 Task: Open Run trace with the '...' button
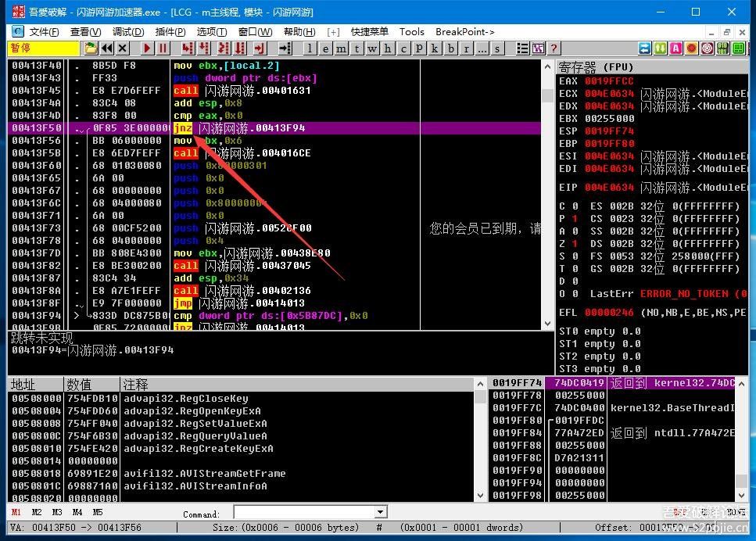click(482, 48)
